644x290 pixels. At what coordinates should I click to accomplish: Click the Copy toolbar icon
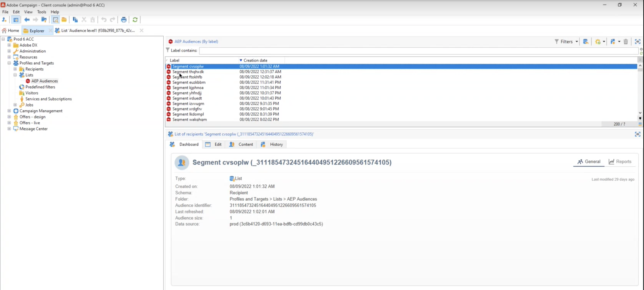75,20
